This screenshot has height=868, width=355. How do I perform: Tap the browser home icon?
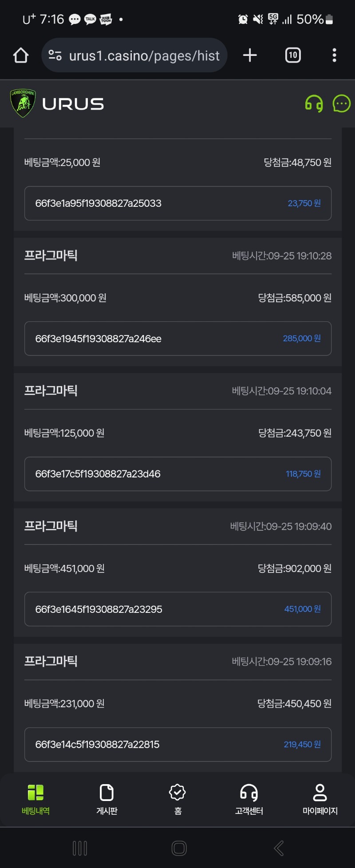pos(21,55)
